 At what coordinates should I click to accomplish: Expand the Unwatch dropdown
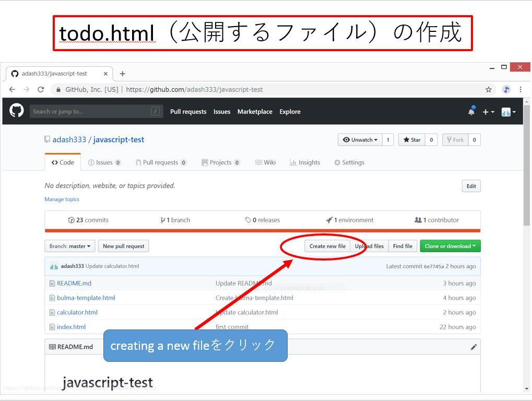pyautogui.click(x=360, y=140)
